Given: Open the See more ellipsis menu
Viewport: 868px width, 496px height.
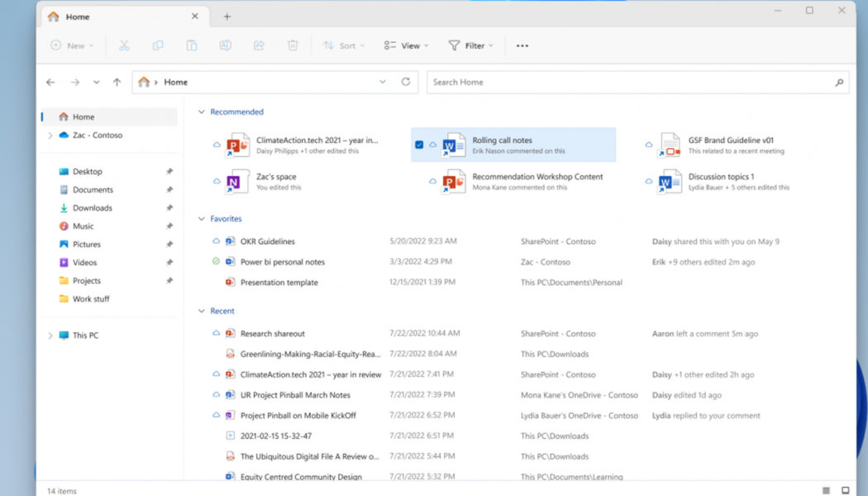Looking at the screenshot, I should click(x=522, y=45).
